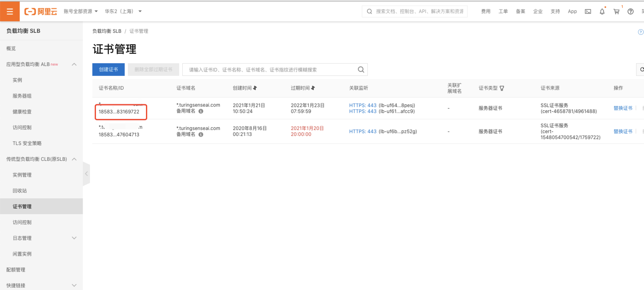644x290 pixels.
Task: Sort by 过期时间 column arrows
Action: tap(313, 88)
